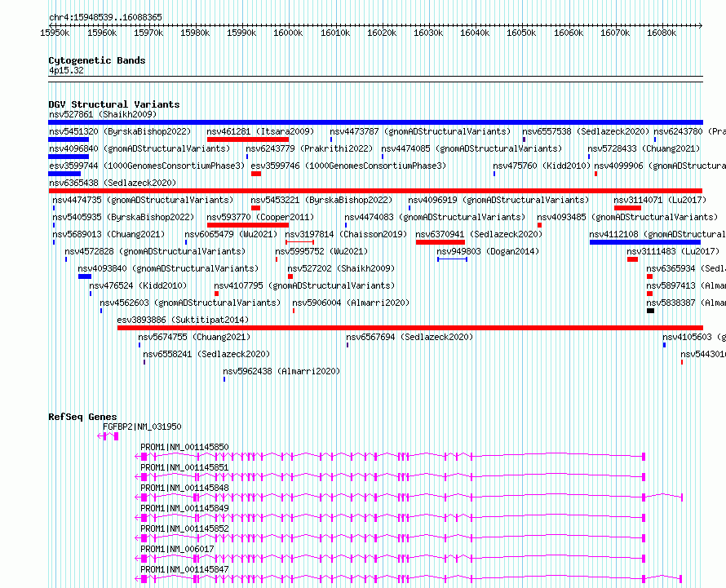Click the nsv949803 (Dogan2014) blue bracket glyph
Viewport: 726px width, 588px height.
(453, 259)
